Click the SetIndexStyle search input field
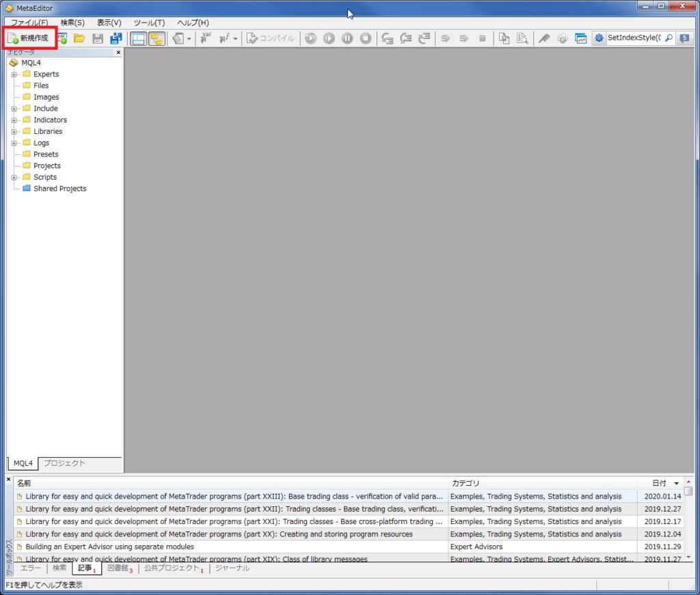Screen dimensions: 700x595 click(634, 38)
